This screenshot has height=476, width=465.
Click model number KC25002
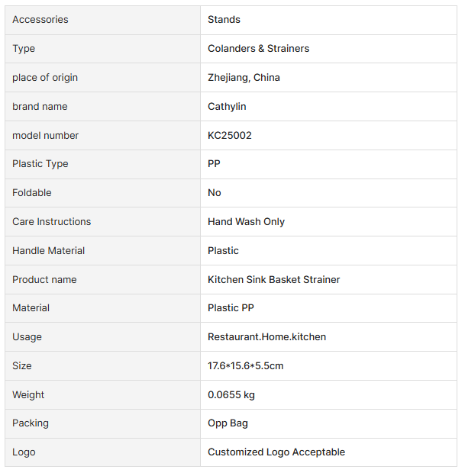[230, 136]
